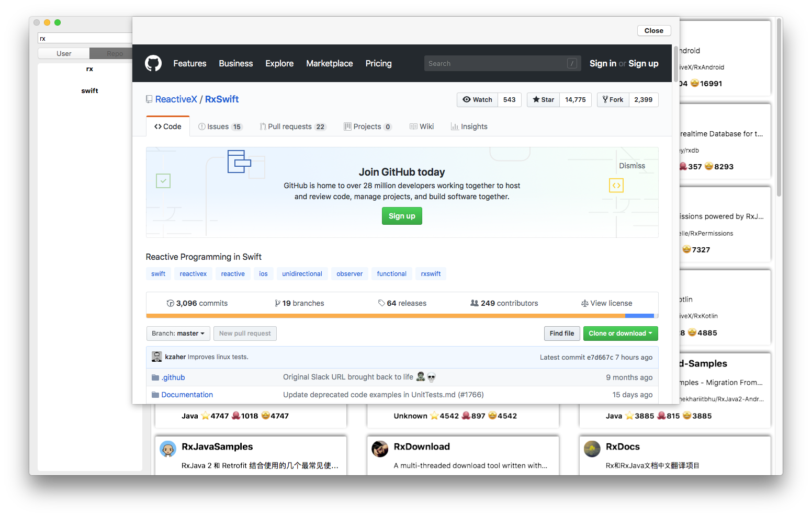812x517 pixels.
Task: Click Sign up in the header
Action: pyautogui.click(x=644, y=63)
